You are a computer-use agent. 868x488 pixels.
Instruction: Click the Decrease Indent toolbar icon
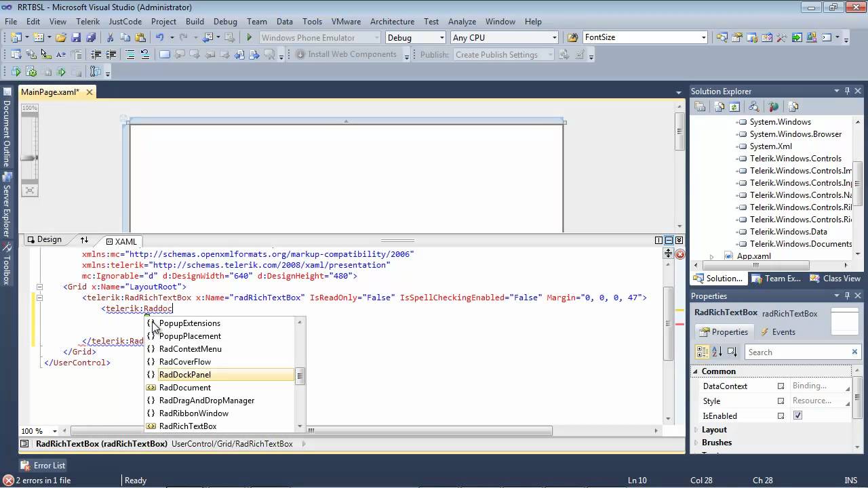pyautogui.click(x=96, y=54)
